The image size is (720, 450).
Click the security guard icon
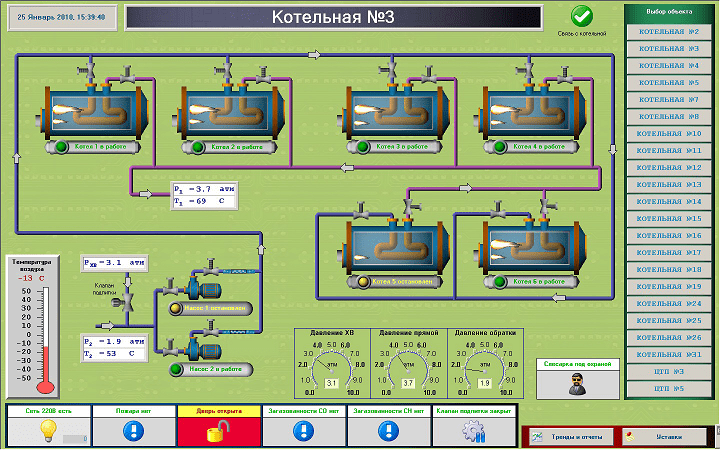[x=577, y=384]
